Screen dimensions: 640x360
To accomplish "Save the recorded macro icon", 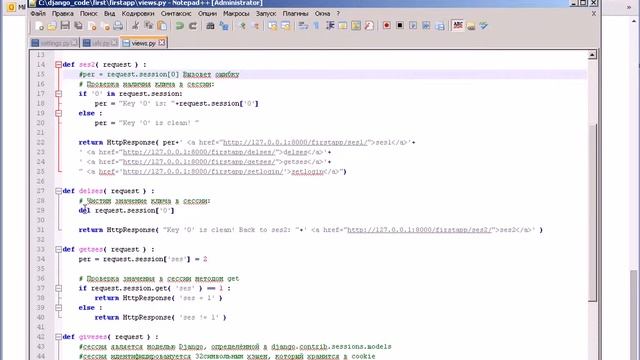I will click(x=440, y=26).
